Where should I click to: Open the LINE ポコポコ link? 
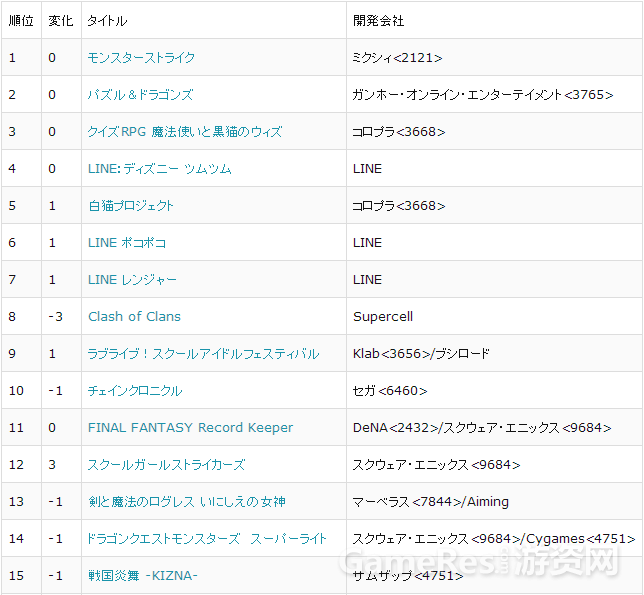tap(127, 242)
